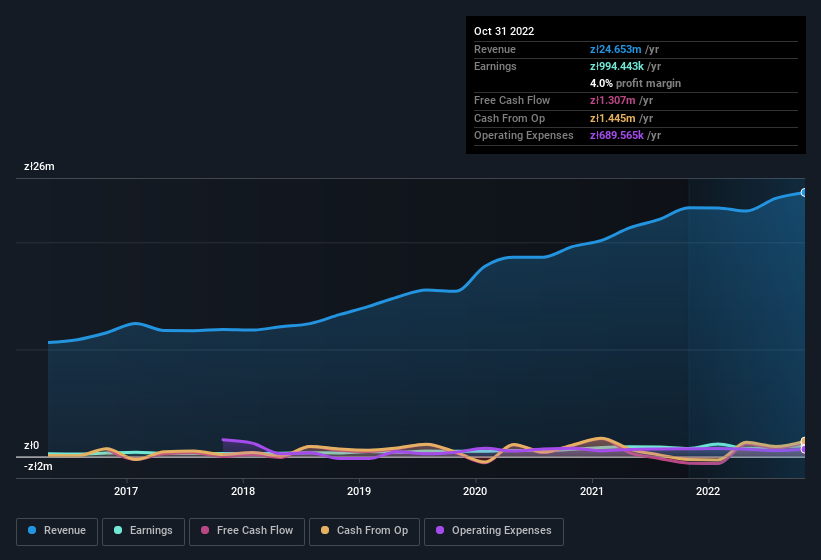Click the 2020 x-axis label
This screenshot has height=560, width=821.
[475, 491]
